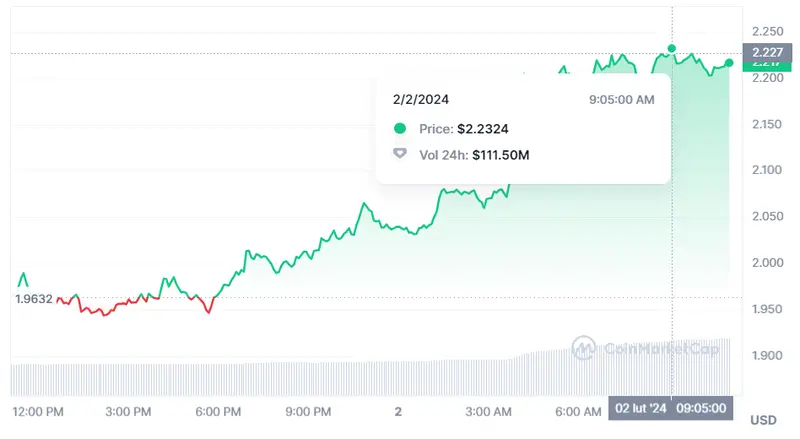This screenshot has width=800, height=439.
Task: Click the green Price dot icon in tooltip
Action: point(400,129)
